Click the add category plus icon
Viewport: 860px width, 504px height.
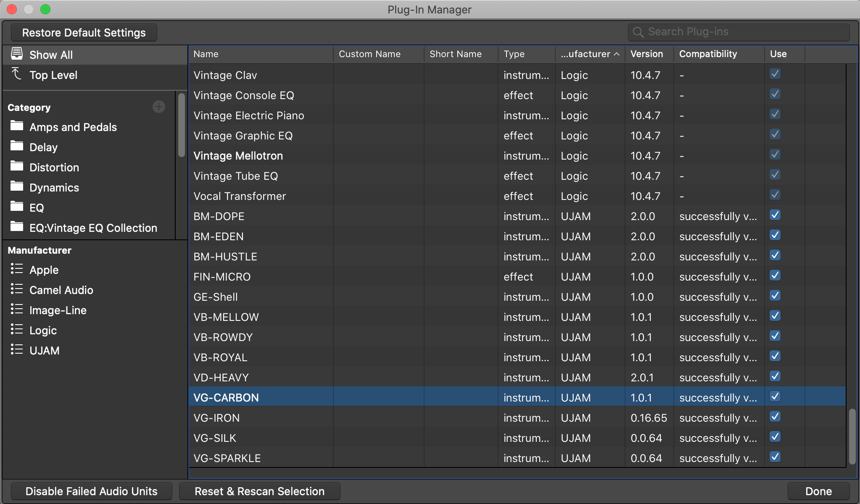pyautogui.click(x=158, y=107)
